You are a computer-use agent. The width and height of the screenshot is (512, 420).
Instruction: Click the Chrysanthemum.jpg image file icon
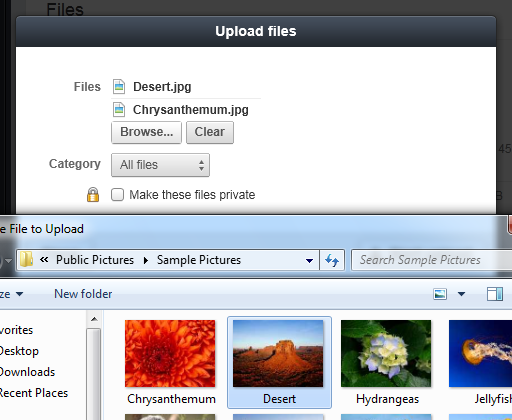click(119, 110)
